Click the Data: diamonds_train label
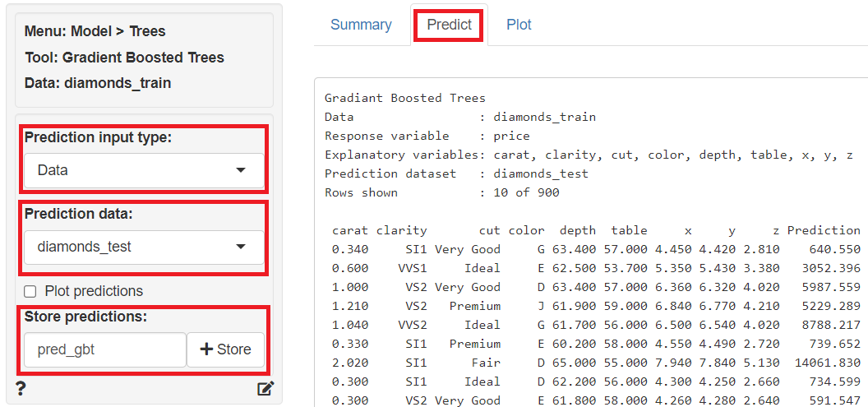 (97, 83)
